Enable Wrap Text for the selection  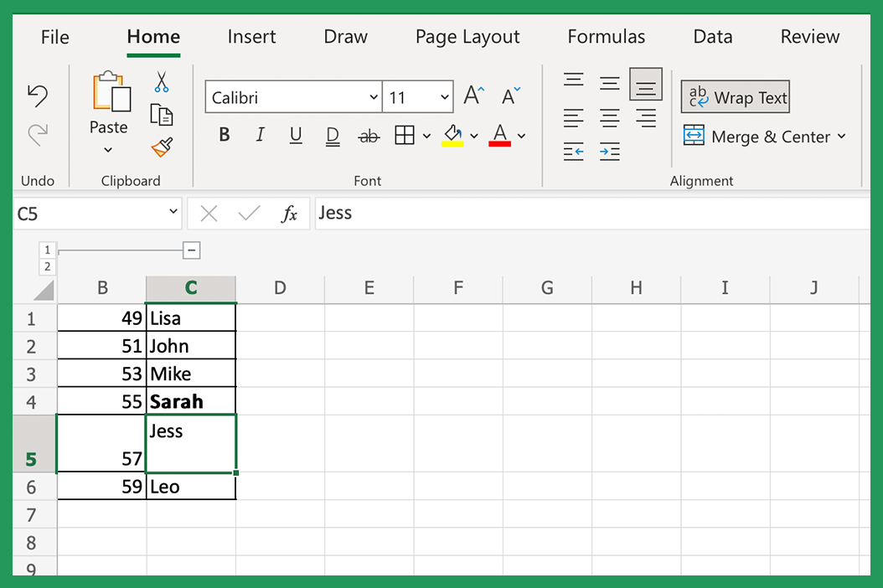735,96
